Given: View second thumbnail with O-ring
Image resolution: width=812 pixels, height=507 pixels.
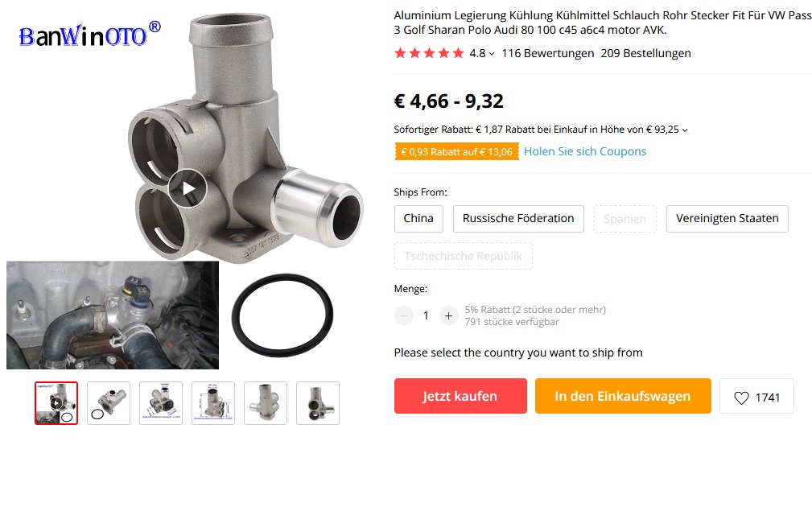Looking at the screenshot, I should click(109, 403).
